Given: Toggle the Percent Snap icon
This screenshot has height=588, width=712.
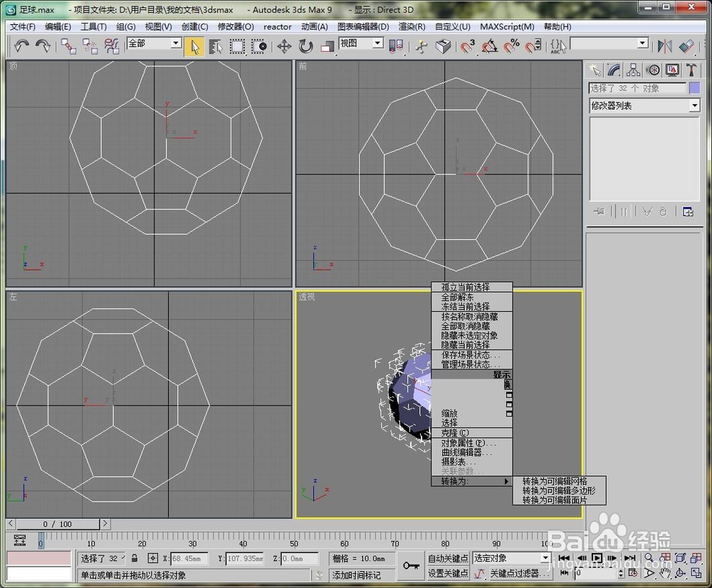Looking at the screenshot, I should pyautogui.click(x=511, y=46).
